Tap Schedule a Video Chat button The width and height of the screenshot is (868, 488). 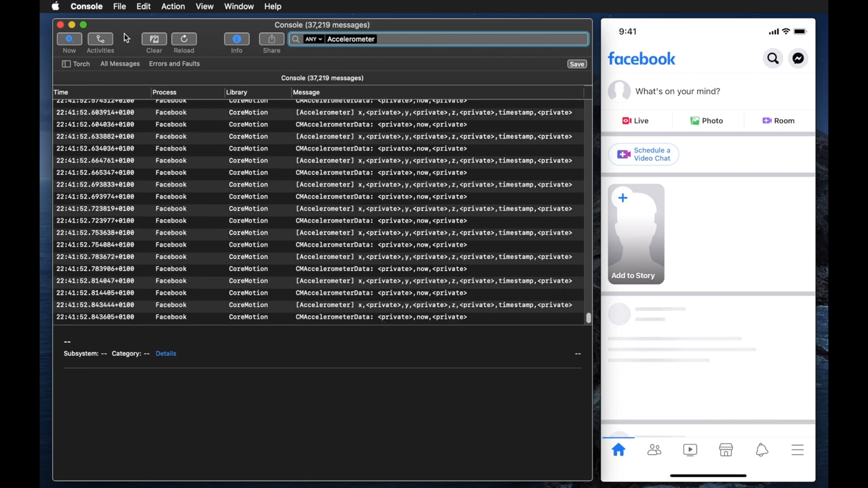tap(644, 155)
